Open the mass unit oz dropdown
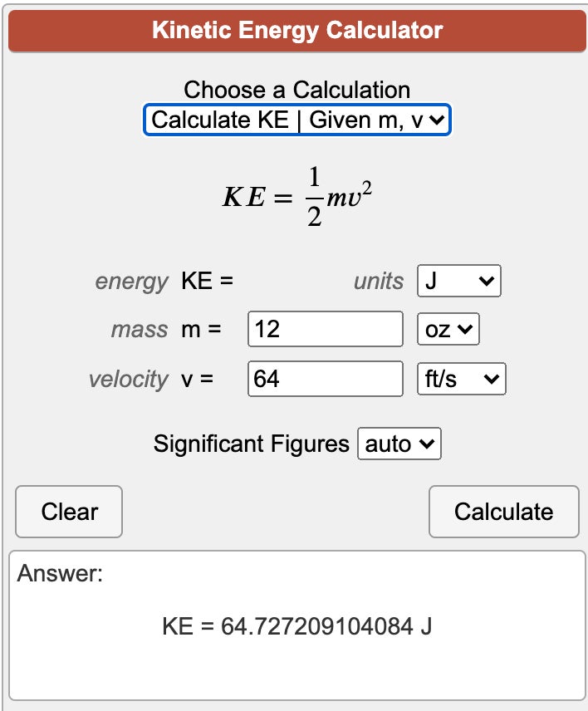The width and height of the screenshot is (588, 711). (448, 330)
